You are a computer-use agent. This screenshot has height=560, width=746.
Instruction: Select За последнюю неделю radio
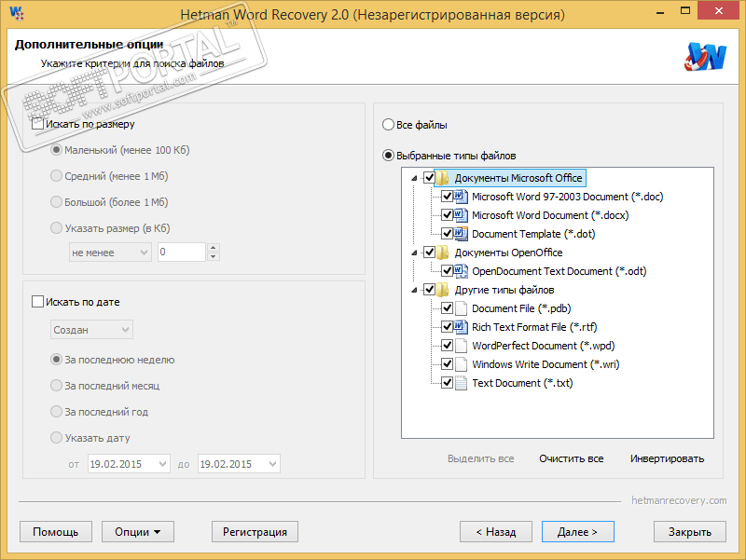pos(56,360)
